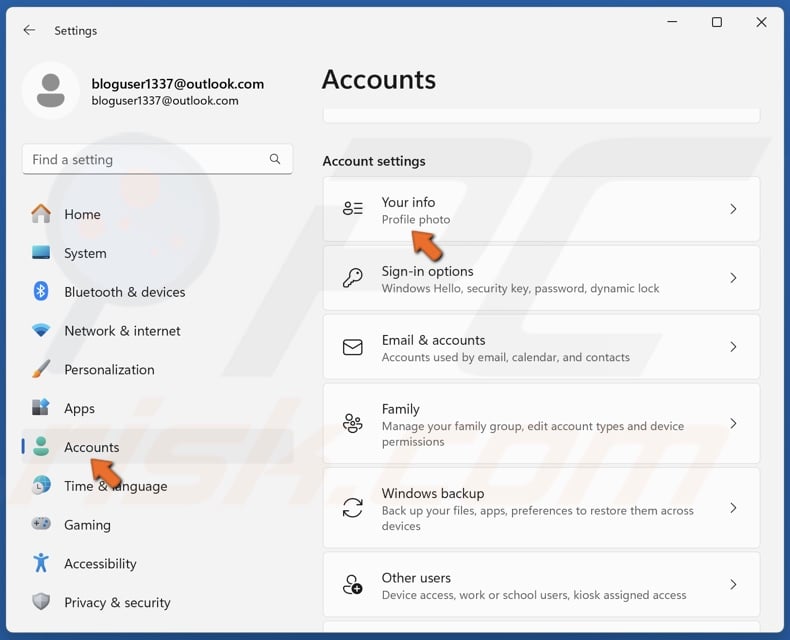Click the search magnifier icon
This screenshot has width=790, height=640.
click(x=275, y=159)
